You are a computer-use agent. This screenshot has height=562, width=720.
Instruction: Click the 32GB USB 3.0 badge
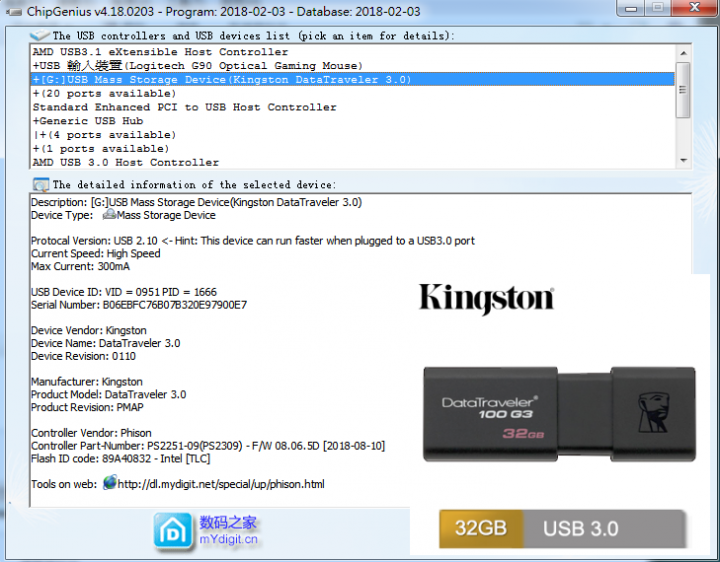(x=562, y=528)
